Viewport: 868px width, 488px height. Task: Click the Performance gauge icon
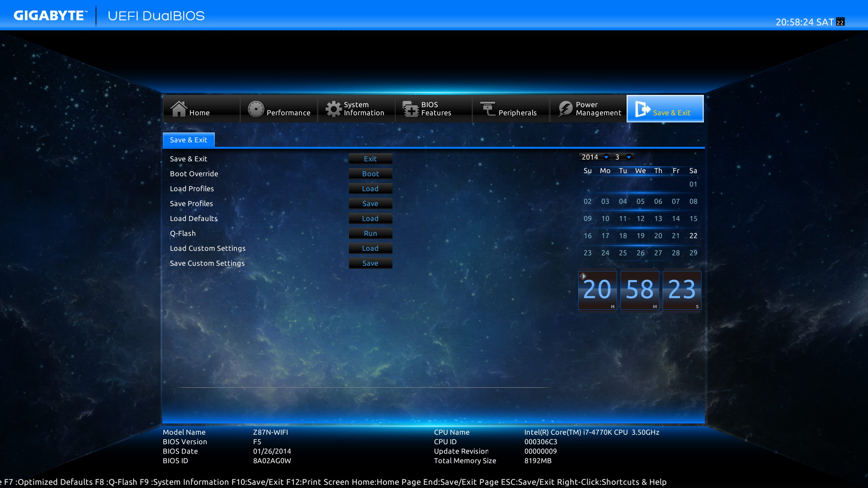256,109
